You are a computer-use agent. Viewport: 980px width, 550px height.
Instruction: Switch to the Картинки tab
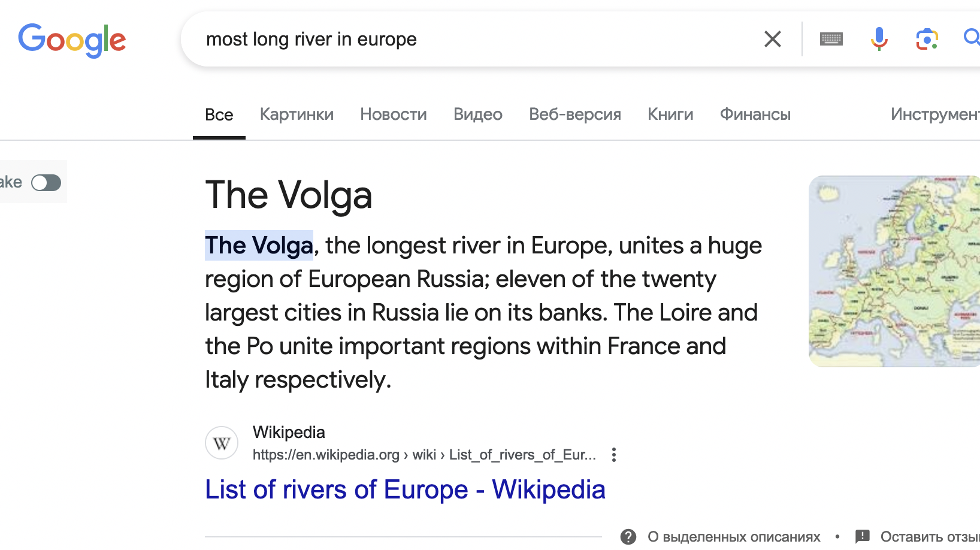pyautogui.click(x=297, y=114)
